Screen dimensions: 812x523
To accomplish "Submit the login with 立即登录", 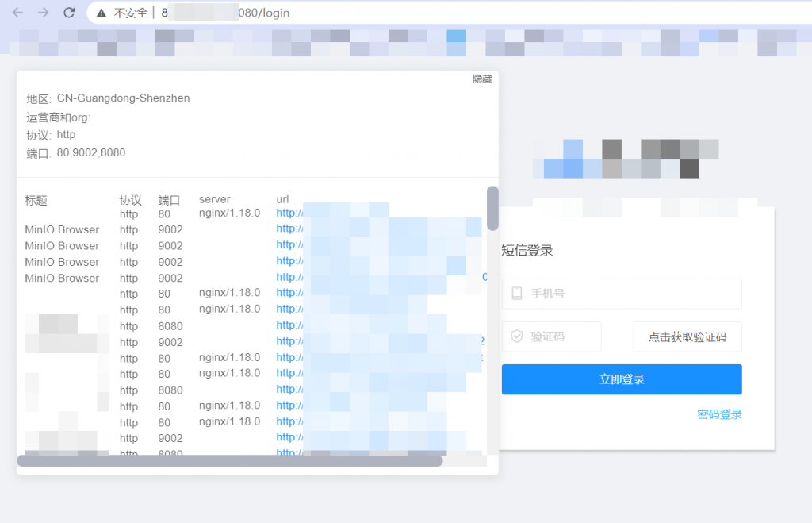I will click(622, 379).
